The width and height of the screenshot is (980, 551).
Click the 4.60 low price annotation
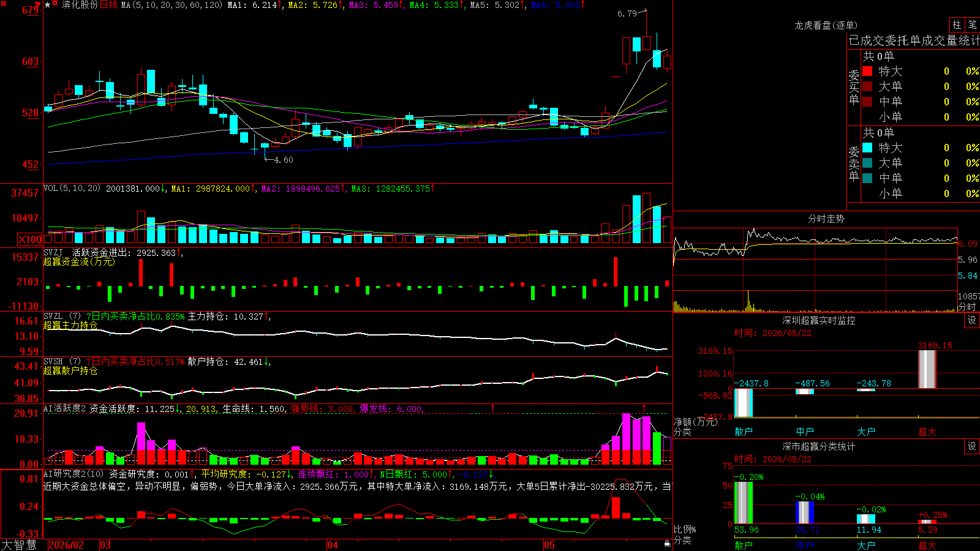point(284,160)
